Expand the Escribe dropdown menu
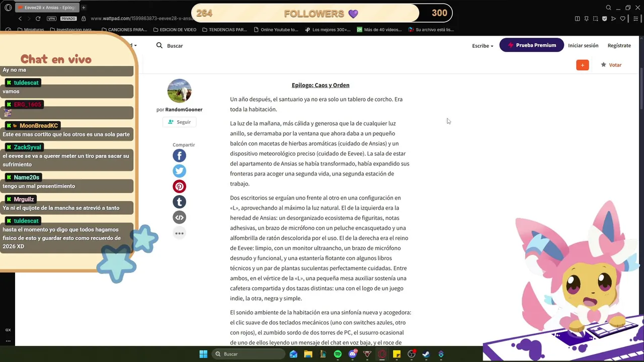Image resolution: width=644 pixels, height=362 pixels. click(482, 46)
